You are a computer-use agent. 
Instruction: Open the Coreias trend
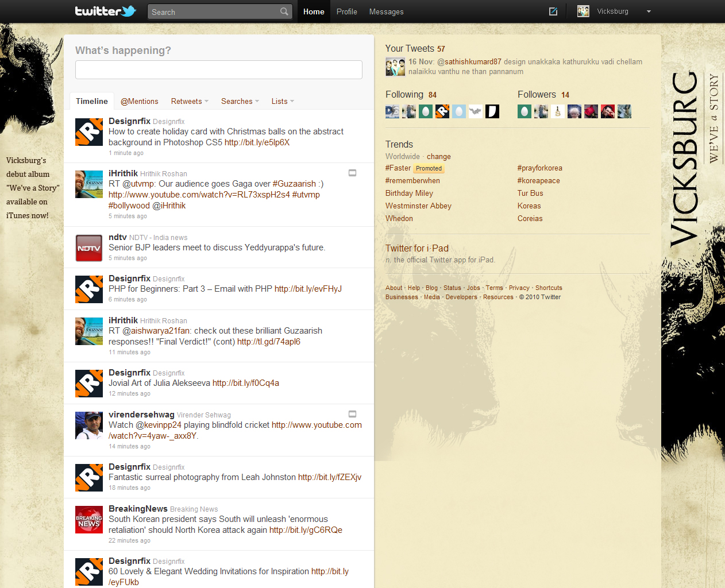tap(530, 219)
